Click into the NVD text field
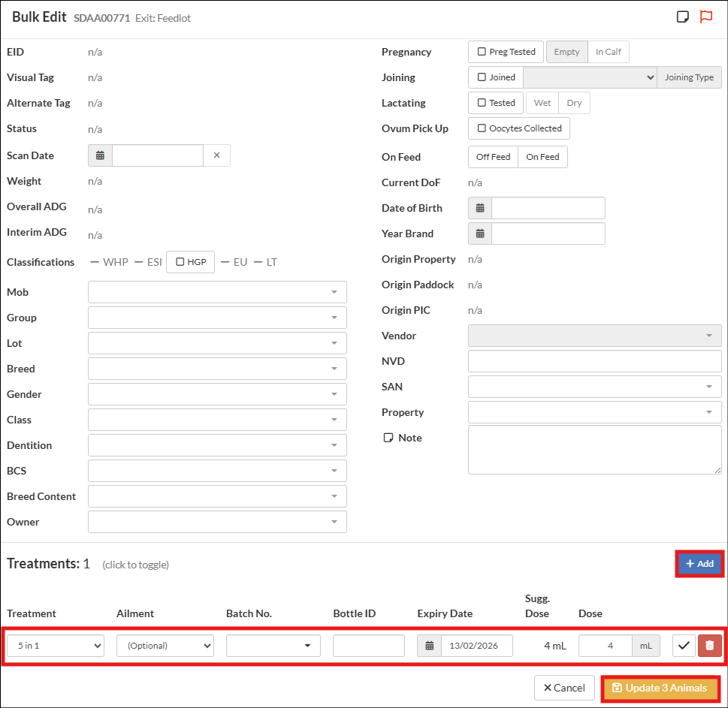 pos(594,361)
